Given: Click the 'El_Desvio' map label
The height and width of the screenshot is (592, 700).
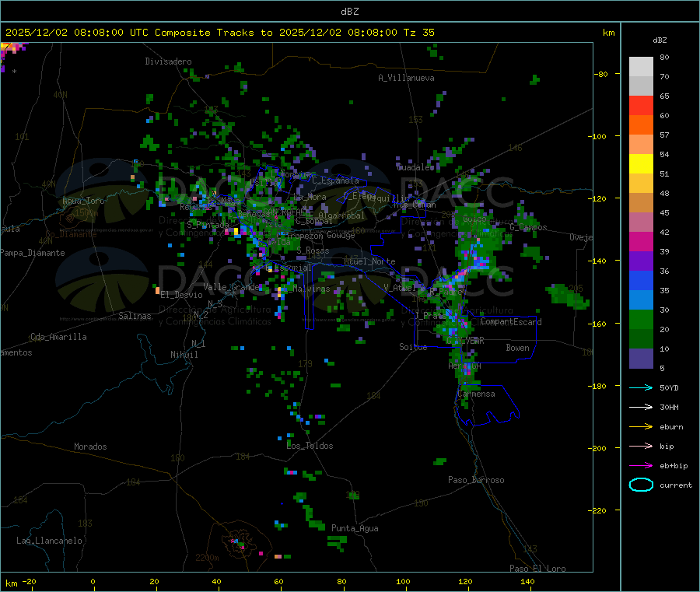Looking at the screenshot, I should tap(181, 295).
